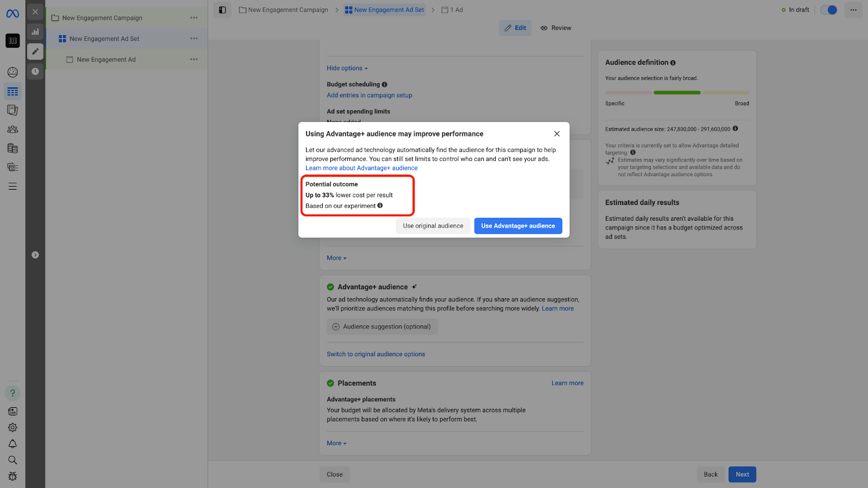Select the pencil edit icon in sidebar
Viewport: 868px width, 488px height.
35,52
